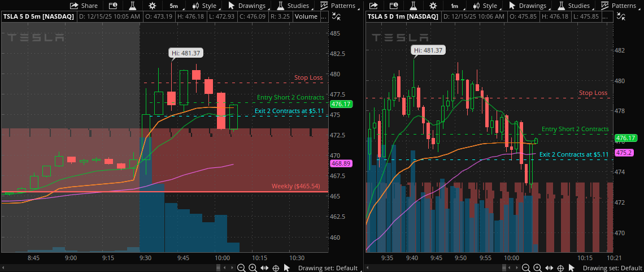Select pointer tool under left chart
Image resolution: width=644 pixels, height=272 pixels.
[x=286, y=268]
